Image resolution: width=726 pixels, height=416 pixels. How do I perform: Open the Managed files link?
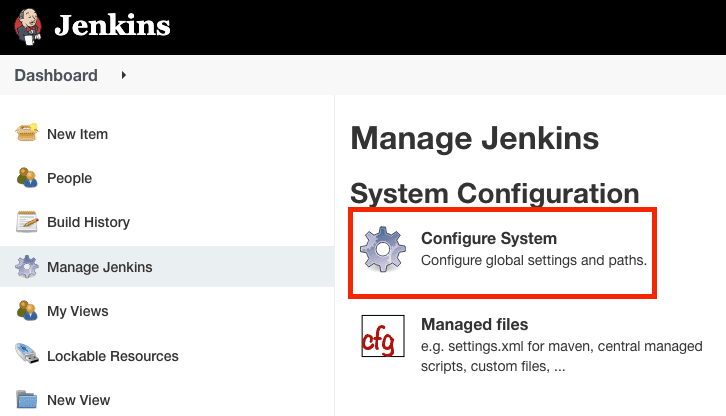coord(475,324)
